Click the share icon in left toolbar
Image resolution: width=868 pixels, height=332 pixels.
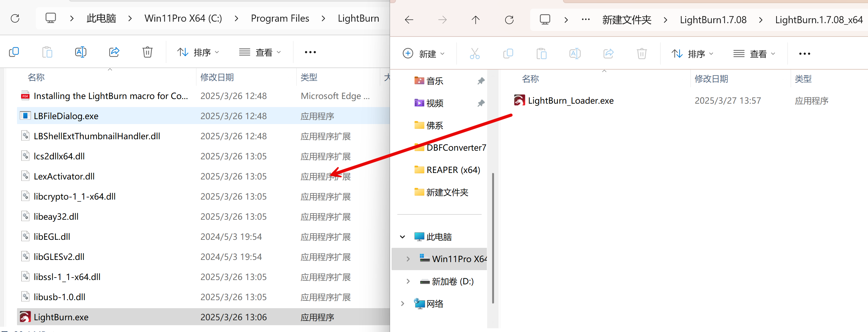click(x=114, y=52)
